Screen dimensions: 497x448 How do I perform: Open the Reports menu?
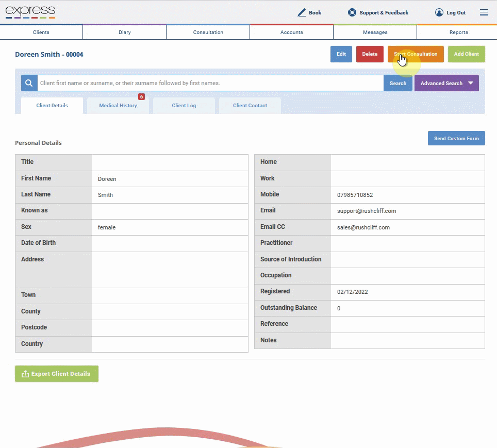point(459,32)
